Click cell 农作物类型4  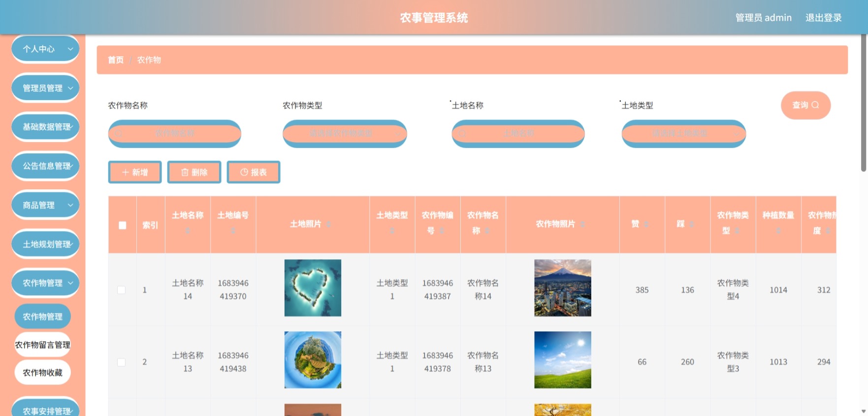tap(733, 290)
